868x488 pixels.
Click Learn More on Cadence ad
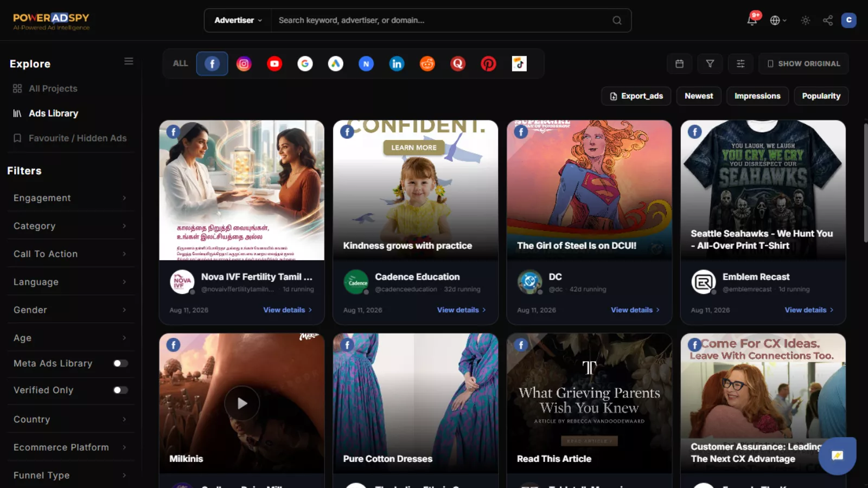(414, 147)
